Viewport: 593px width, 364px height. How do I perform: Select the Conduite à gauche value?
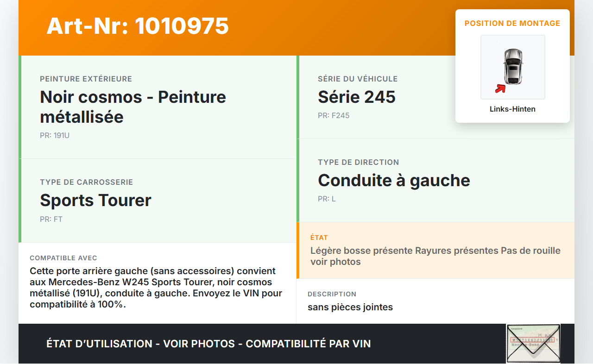tap(394, 180)
